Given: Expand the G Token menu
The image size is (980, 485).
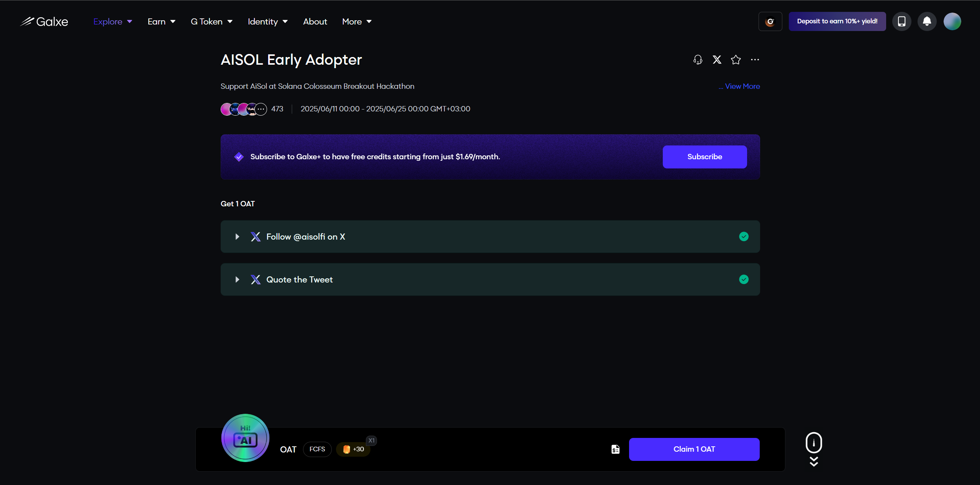Looking at the screenshot, I should [x=211, y=21].
